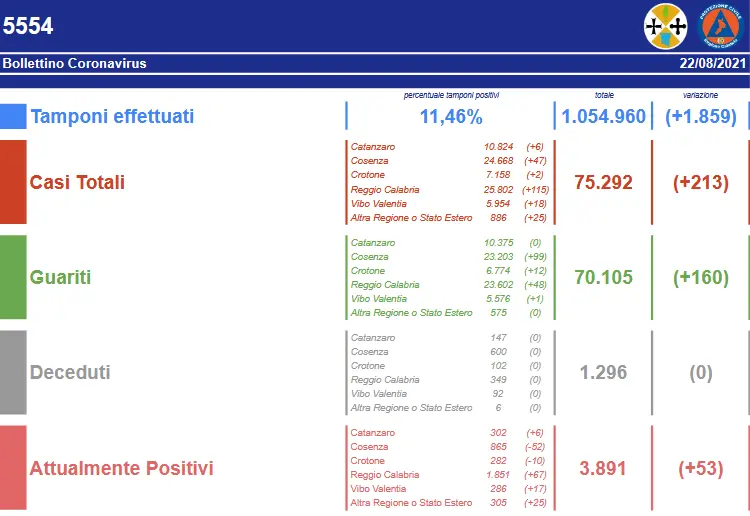Click the blue Tamponi effettuati color block
The height and width of the screenshot is (516, 750).
tap(13, 116)
